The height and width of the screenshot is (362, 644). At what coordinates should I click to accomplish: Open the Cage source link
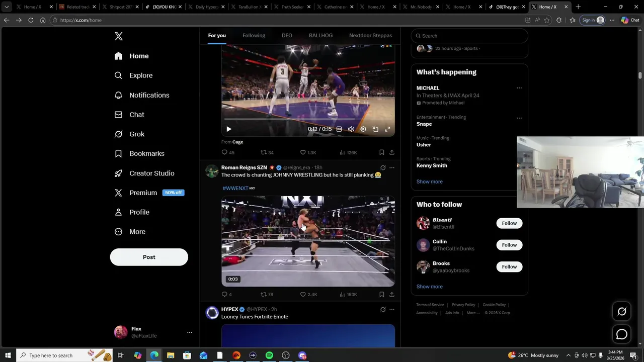[237, 142]
